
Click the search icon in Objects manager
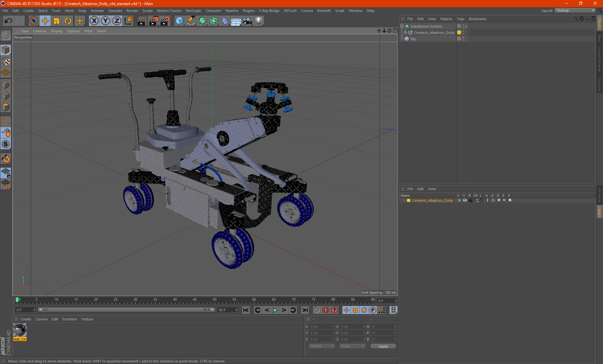[575, 19]
